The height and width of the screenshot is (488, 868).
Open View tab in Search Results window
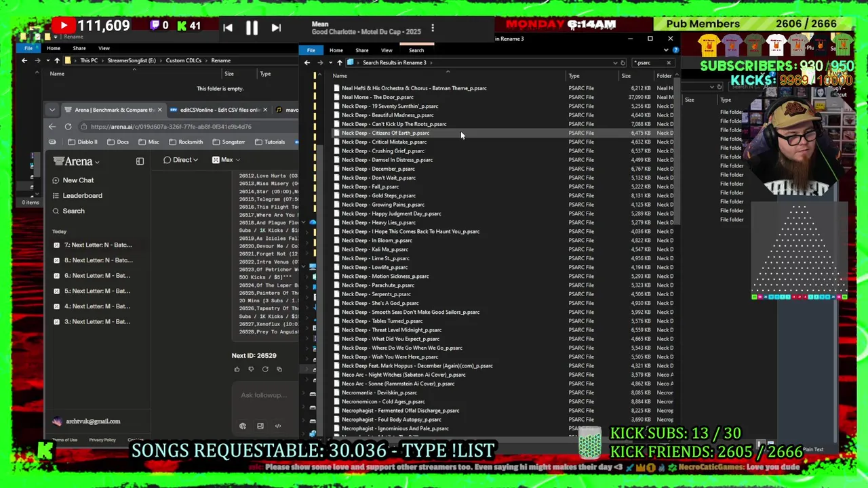(387, 50)
